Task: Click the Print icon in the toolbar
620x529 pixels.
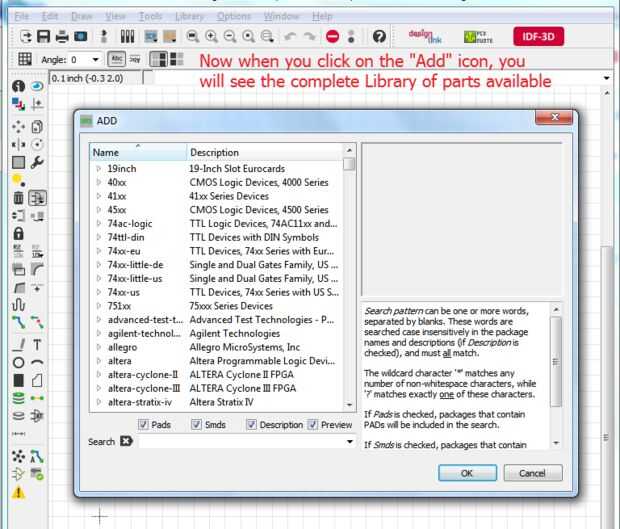Action: [x=62, y=36]
